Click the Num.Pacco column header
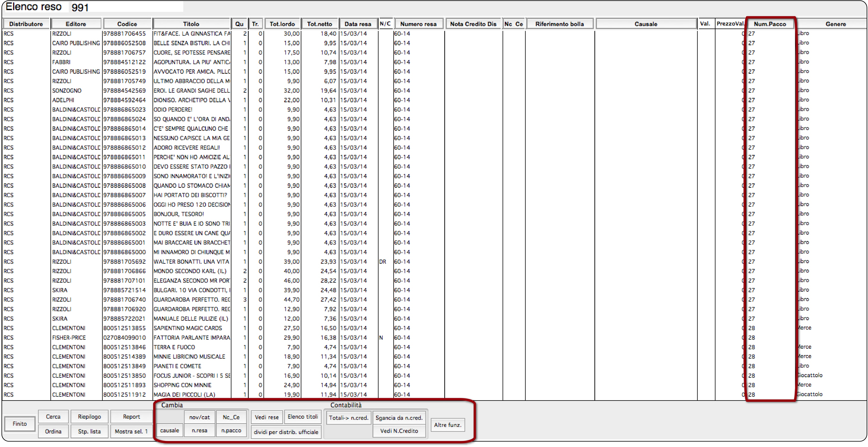The image size is (868, 447). pos(770,24)
